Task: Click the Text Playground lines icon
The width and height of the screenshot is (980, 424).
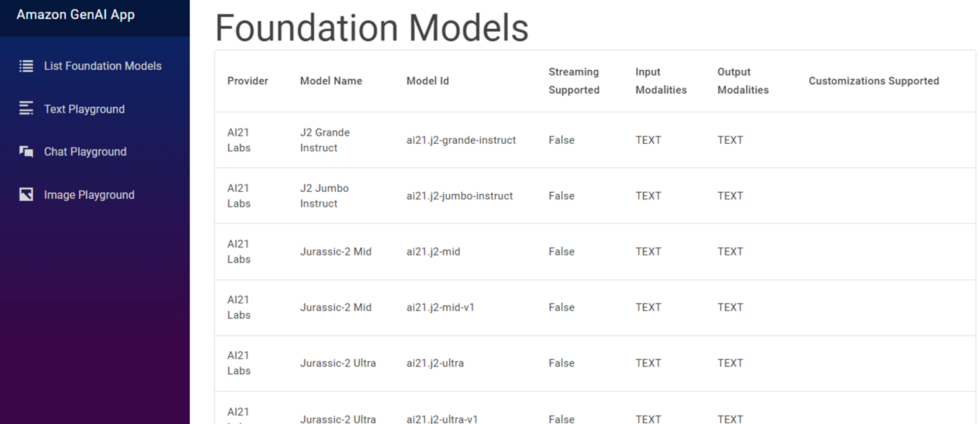Action: coord(25,108)
